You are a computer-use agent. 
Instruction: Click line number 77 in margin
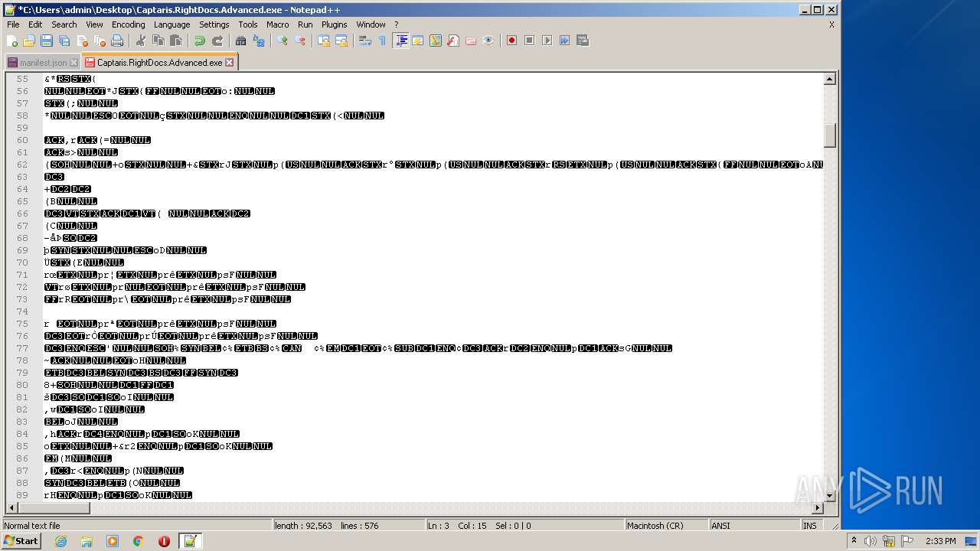pyautogui.click(x=22, y=348)
